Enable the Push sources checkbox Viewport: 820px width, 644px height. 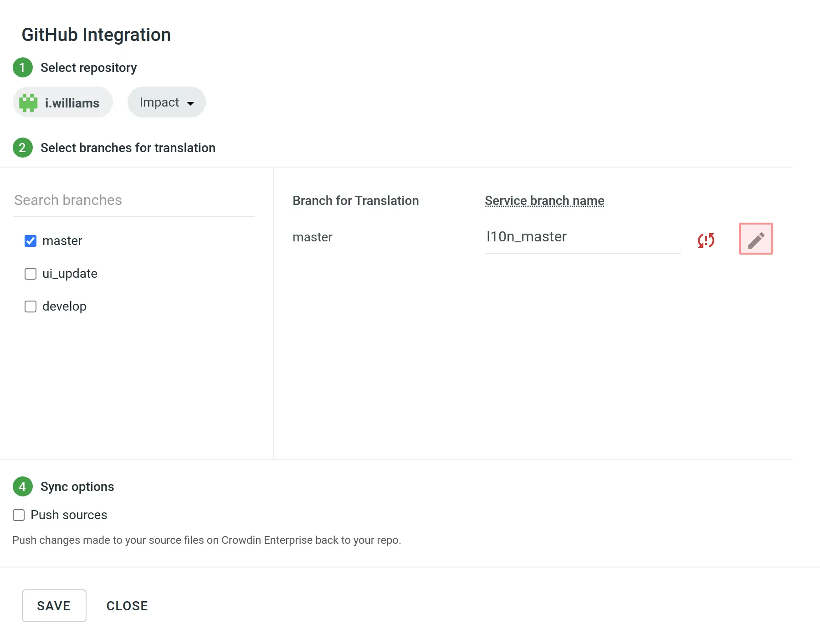coord(19,515)
